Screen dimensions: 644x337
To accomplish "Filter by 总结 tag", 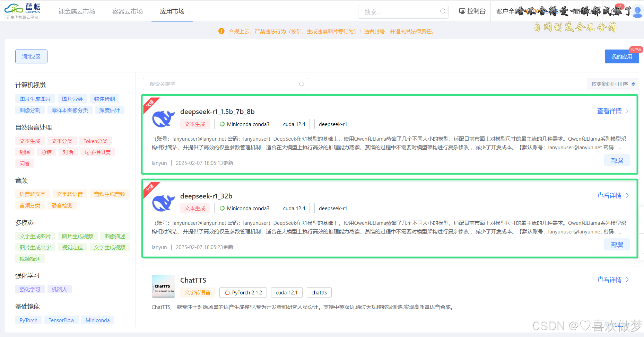I will [x=46, y=152].
